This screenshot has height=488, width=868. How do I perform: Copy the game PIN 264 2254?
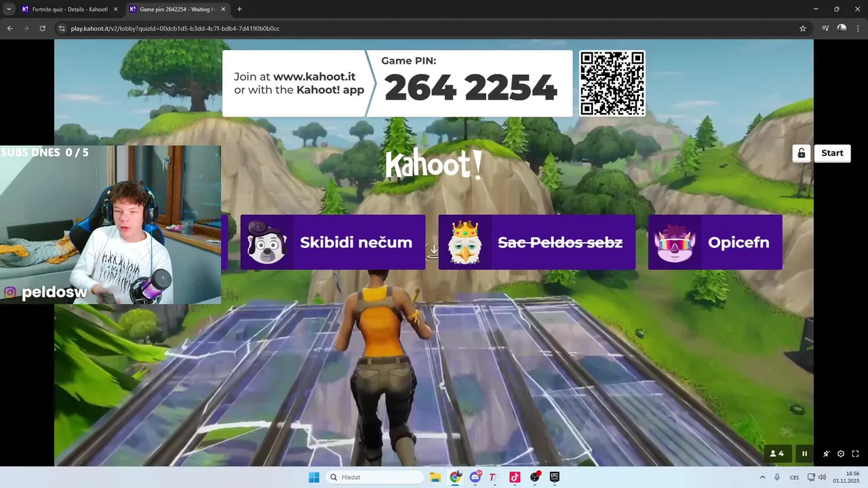471,88
